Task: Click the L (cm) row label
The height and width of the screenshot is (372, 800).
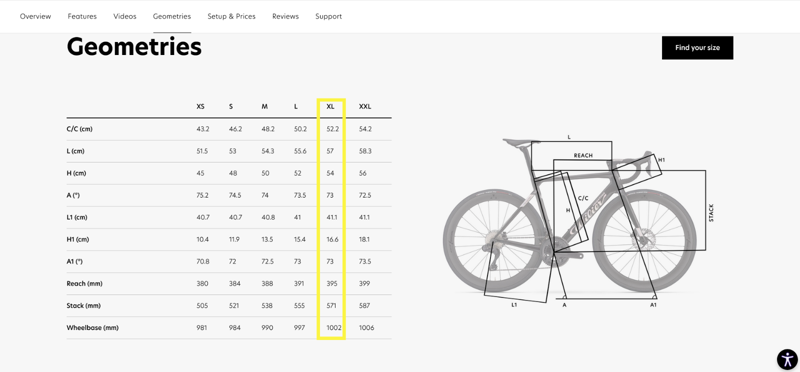Action: click(x=76, y=151)
